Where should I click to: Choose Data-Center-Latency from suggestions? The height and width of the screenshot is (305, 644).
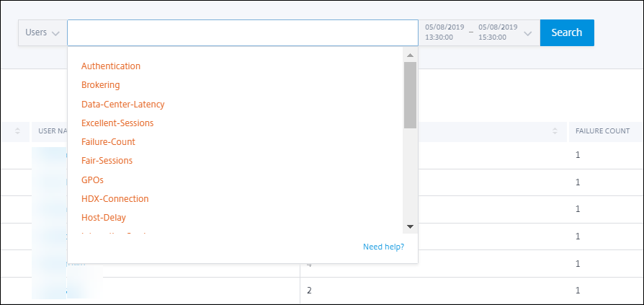(122, 104)
